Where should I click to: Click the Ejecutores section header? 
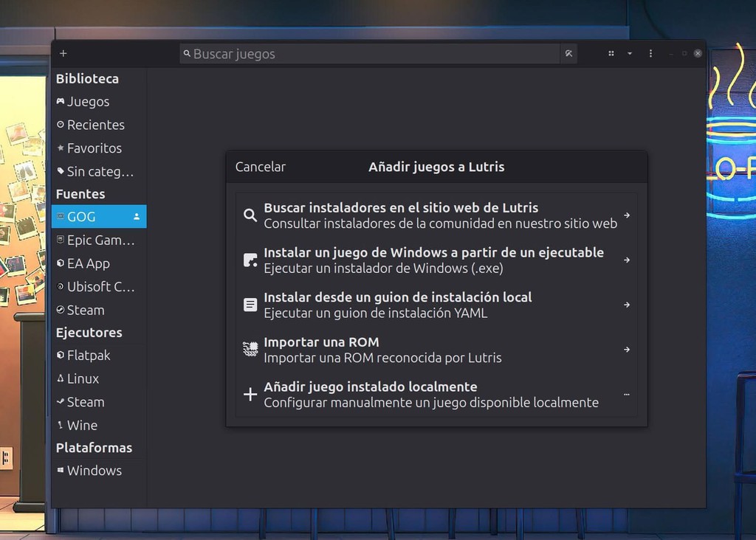(x=89, y=333)
